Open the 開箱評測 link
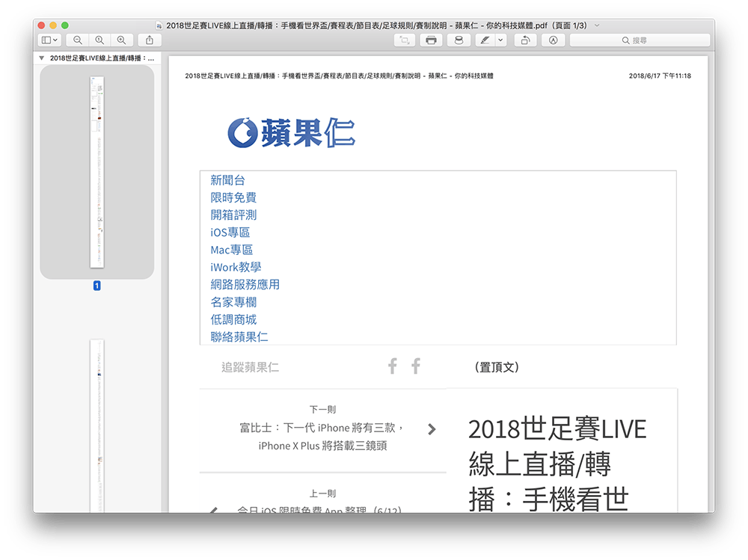 pos(233,215)
